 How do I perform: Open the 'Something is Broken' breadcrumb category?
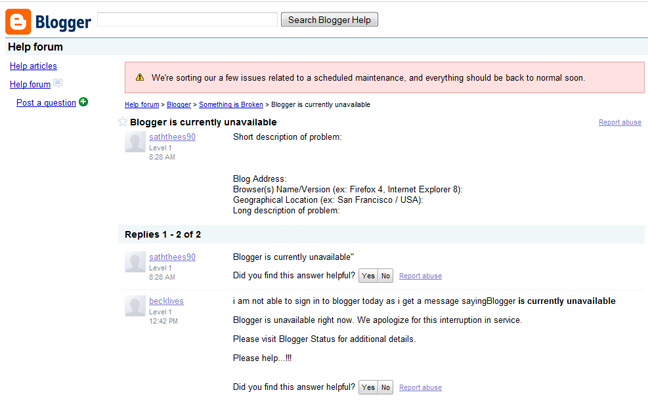(230, 104)
